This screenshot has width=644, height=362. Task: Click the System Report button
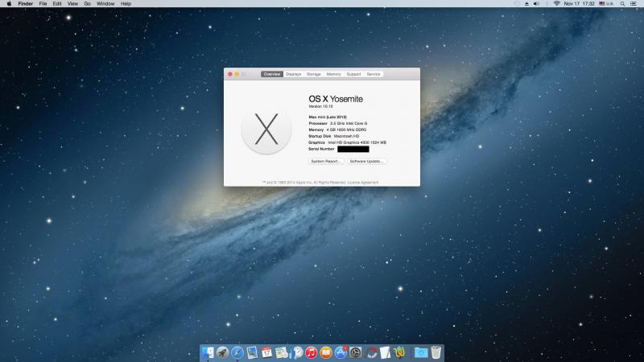(x=326, y=162)
